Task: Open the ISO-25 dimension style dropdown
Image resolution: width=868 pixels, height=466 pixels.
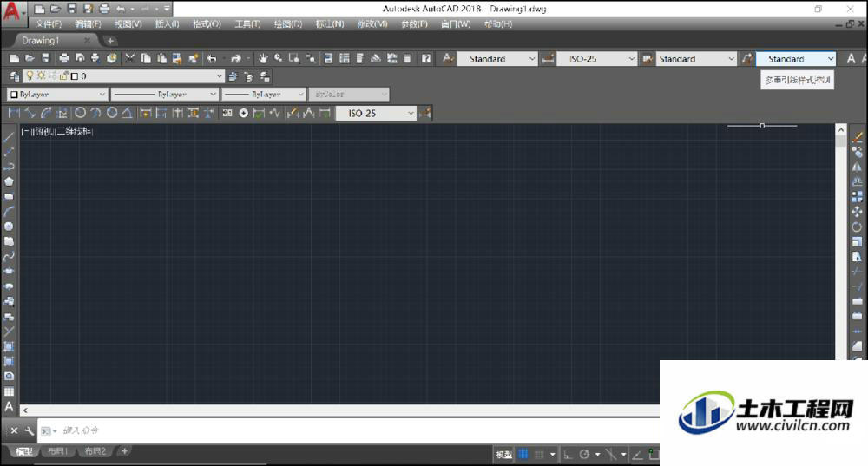Action: (x=597, y=59)
